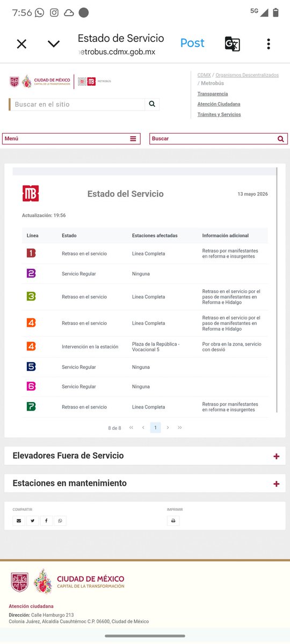The width and height of the screenshot is (290, 644).
Task: Go to first page of table
Action: tap(131, 428)
